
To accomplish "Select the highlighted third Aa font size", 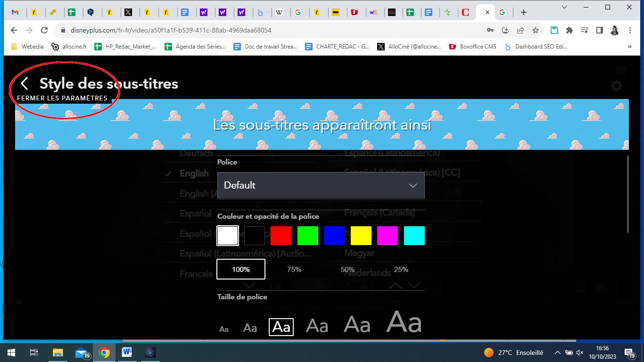I will coord(281,327).
